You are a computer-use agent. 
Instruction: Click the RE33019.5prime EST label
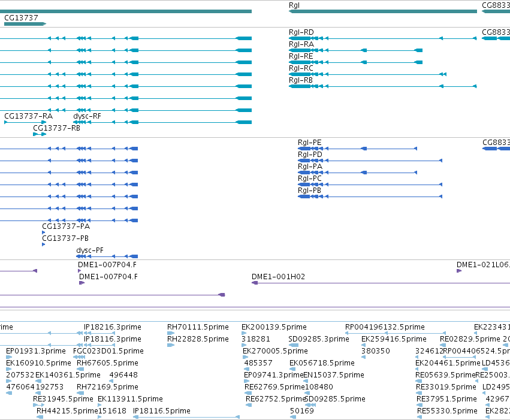[446, 387]
